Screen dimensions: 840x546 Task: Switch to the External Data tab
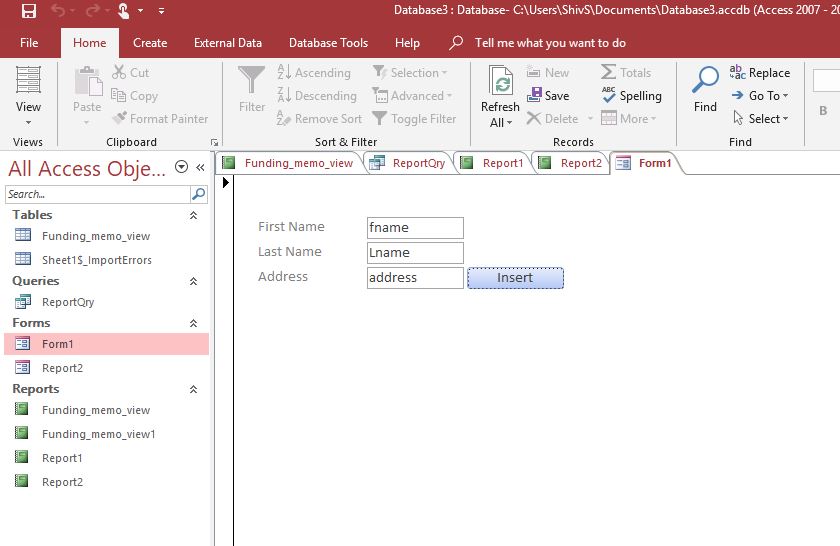[x=228, y=43]
